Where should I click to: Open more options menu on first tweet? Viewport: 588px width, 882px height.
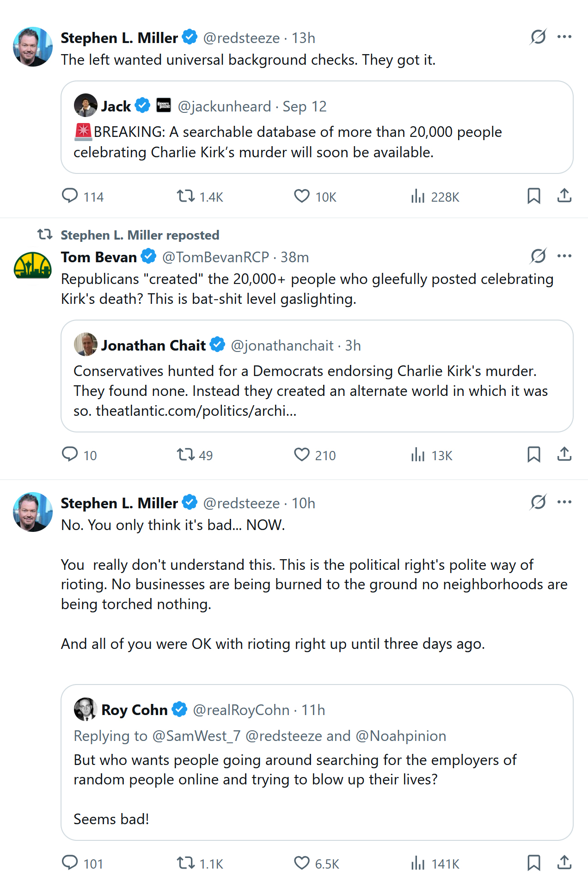coord(564,37)
